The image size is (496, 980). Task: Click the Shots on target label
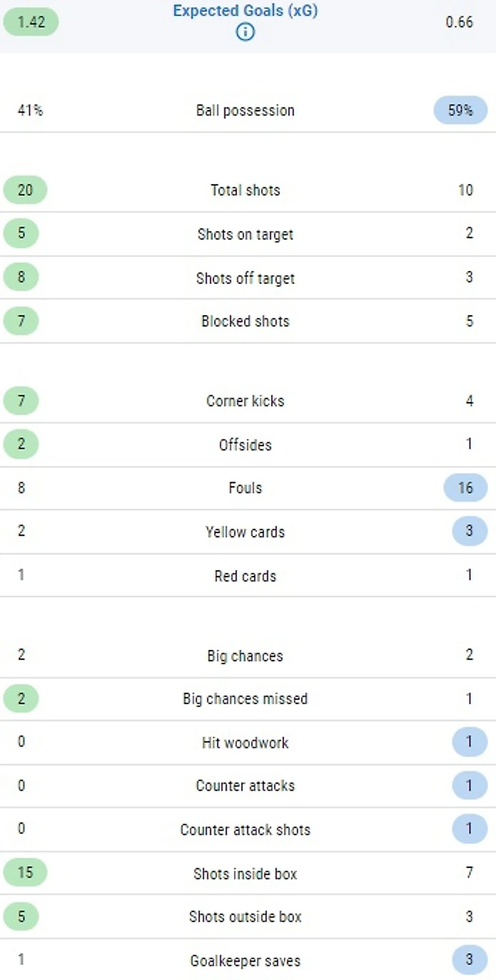tap(245, 234)
